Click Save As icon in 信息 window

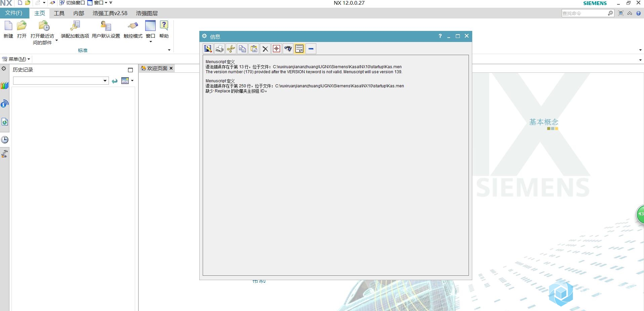pos(208,49)
